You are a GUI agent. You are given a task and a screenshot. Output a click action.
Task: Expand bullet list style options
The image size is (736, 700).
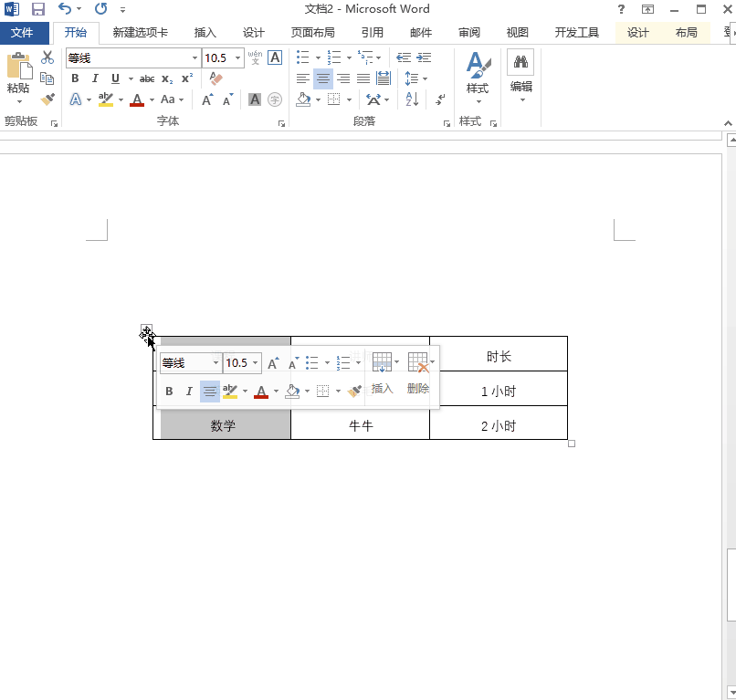tap(319, 57)
